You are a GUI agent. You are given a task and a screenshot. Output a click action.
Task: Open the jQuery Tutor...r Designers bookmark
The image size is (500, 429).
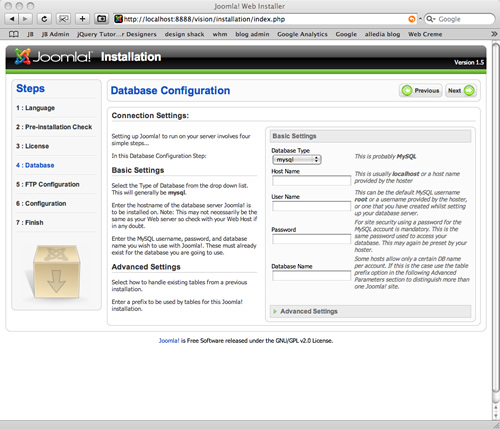tap(117, 34)
